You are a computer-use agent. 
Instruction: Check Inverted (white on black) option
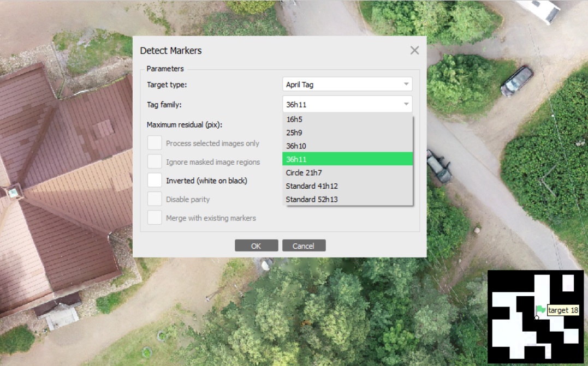pyautogui.click(x=156, y=181)
